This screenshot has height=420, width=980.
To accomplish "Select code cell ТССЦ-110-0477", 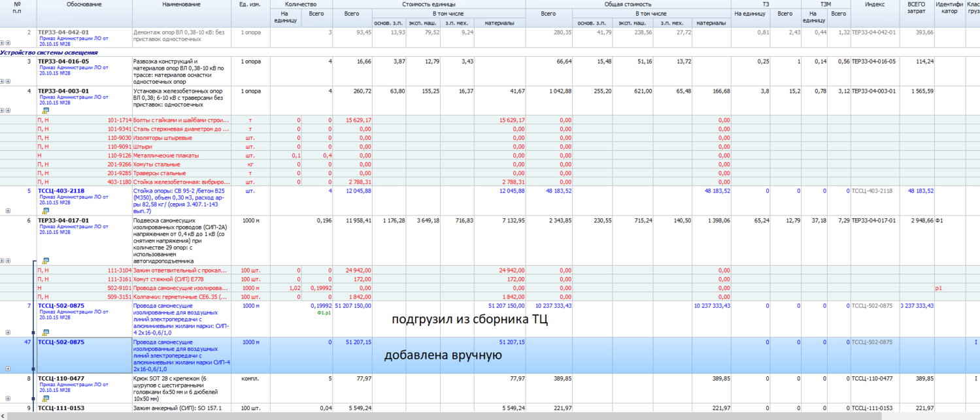I will click(61, 378).
